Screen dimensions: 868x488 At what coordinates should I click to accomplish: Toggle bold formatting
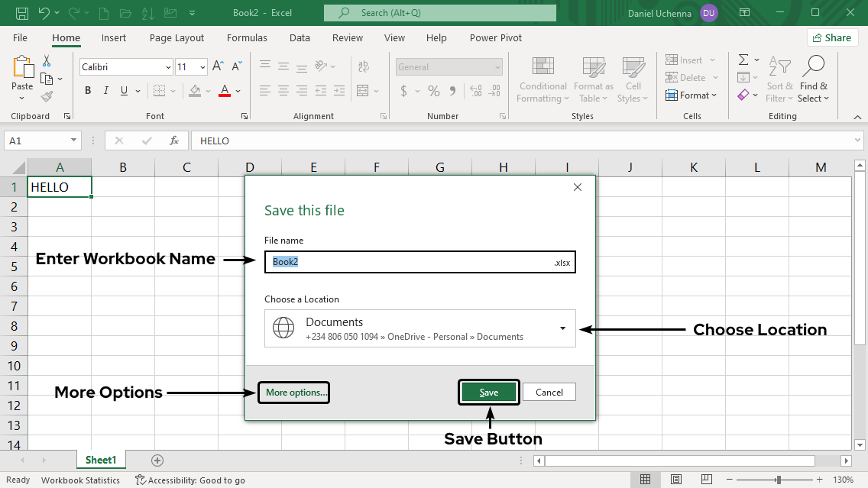[x=87, y=90]
